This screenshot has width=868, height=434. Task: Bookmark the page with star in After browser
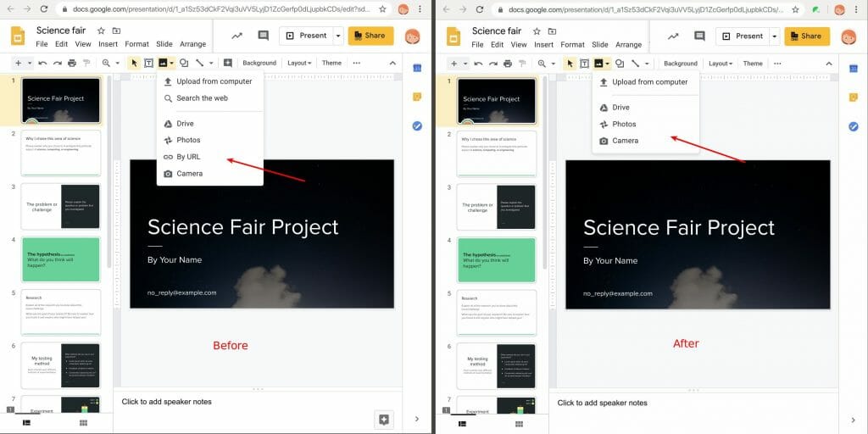point(795,9)
